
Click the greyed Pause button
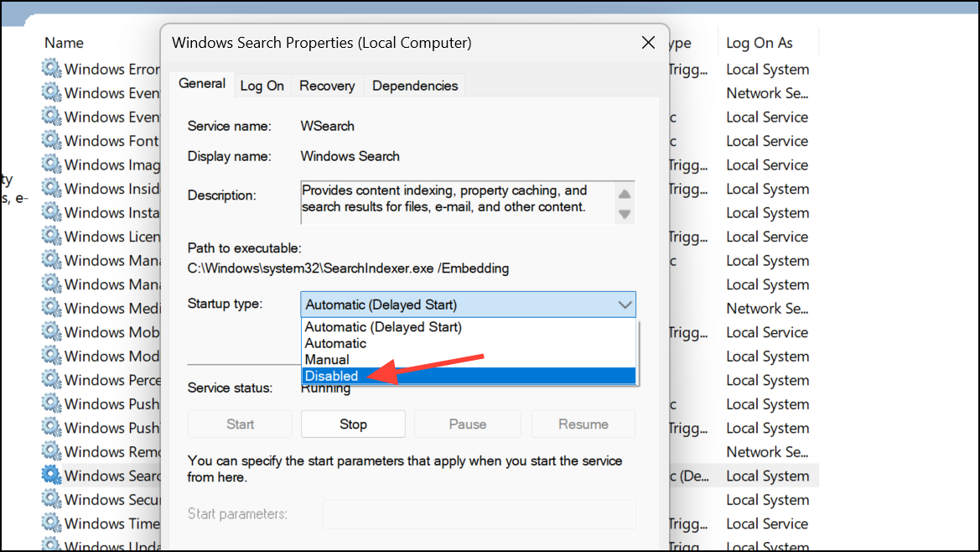click(468, 424)
